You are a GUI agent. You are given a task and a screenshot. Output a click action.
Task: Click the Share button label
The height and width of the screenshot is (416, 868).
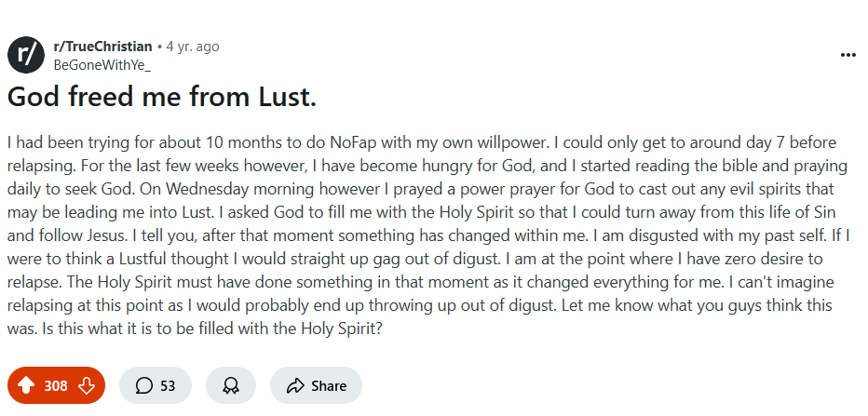click(x=329, y=385)
